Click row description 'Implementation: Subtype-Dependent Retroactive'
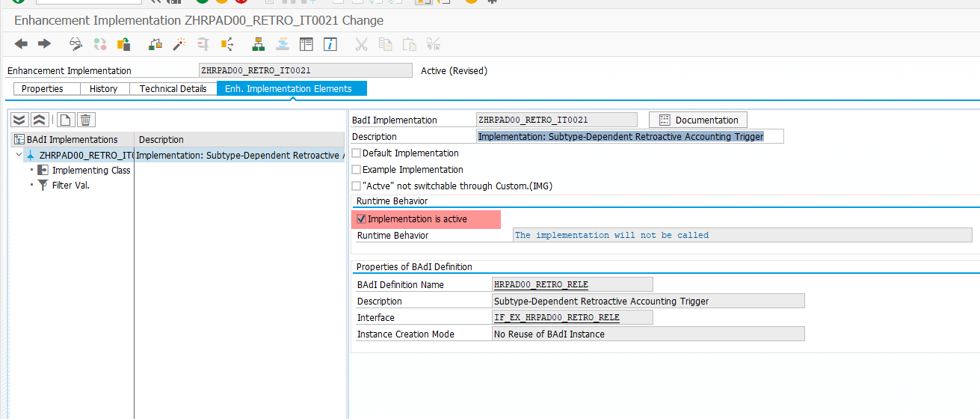The height and width of the screenshot is (419, 980). [240, 155]
